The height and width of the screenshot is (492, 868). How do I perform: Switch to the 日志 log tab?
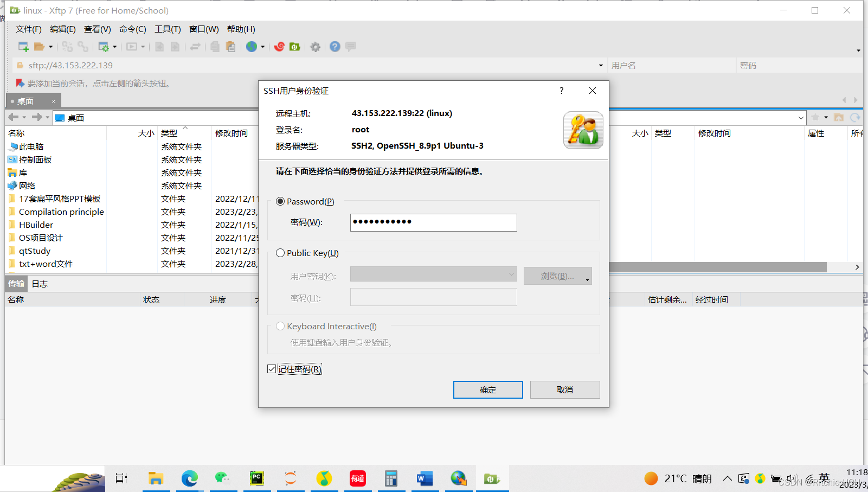(40, 284)
